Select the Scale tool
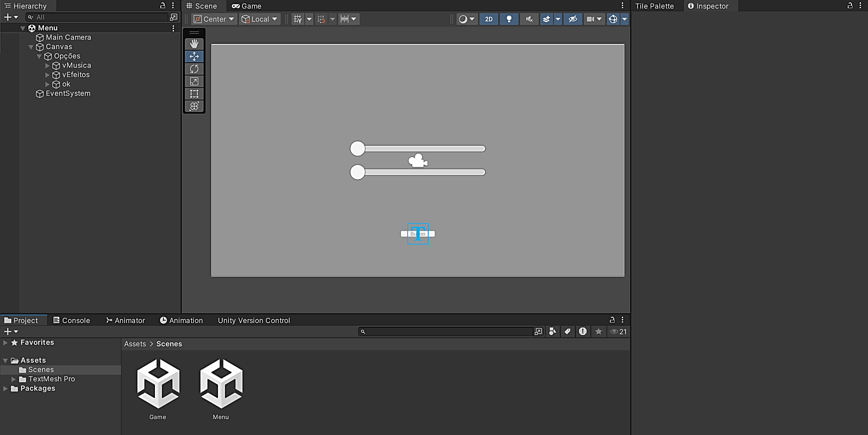The width and height of the screenshot is (868, 435). (194, 81)
